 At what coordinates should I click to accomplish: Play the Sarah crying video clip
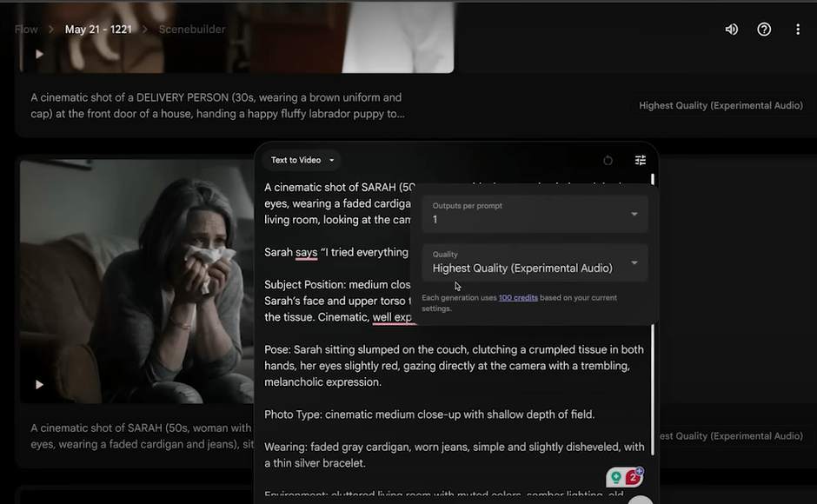[x=38, y=384]
